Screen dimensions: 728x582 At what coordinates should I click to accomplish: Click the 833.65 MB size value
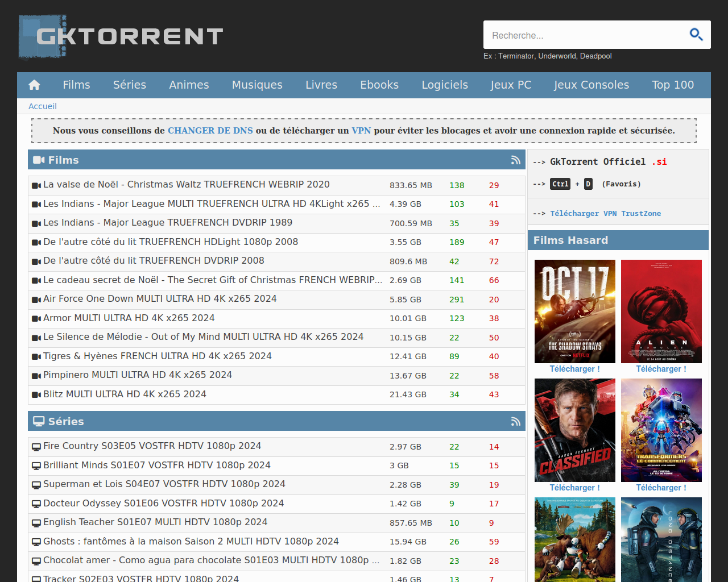411,185
